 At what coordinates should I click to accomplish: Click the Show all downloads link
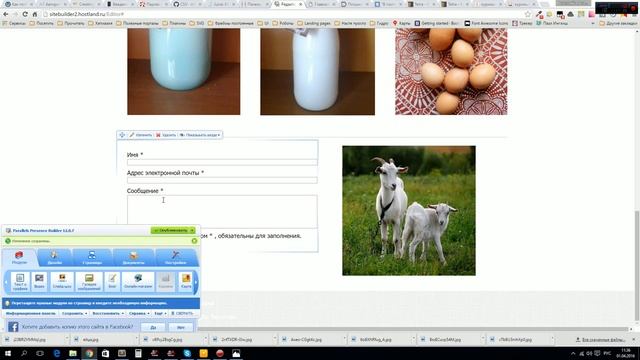point(600,340)
